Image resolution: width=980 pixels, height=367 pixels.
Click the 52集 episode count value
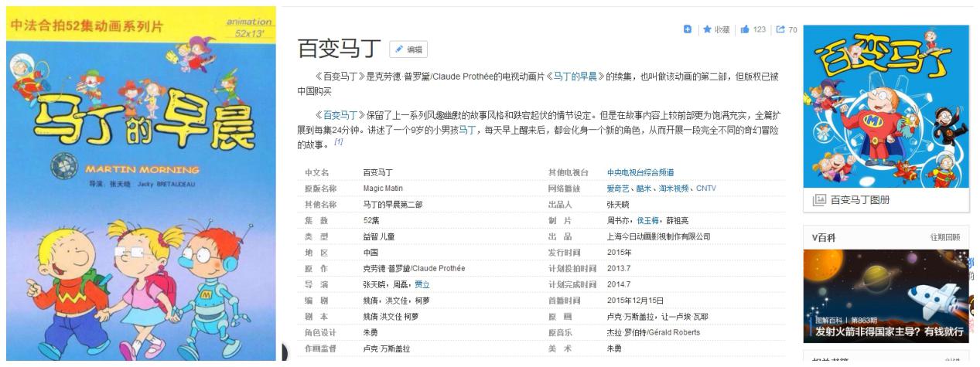point(372,220)
